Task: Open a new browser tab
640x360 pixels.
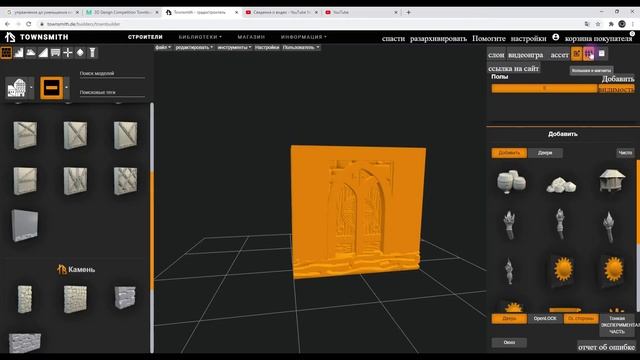Action: click(408, 12)
